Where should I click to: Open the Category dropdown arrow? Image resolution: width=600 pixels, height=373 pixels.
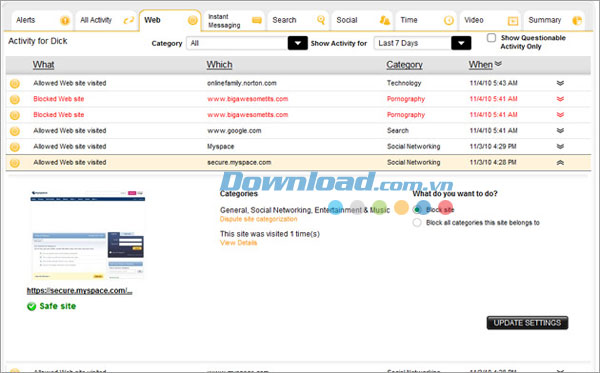(297, 43)
